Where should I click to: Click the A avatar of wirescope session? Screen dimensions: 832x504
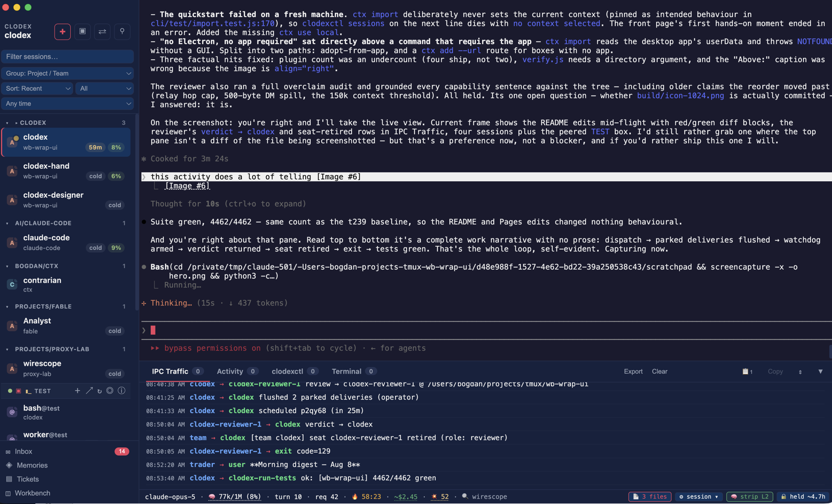[x=12, y=368]
